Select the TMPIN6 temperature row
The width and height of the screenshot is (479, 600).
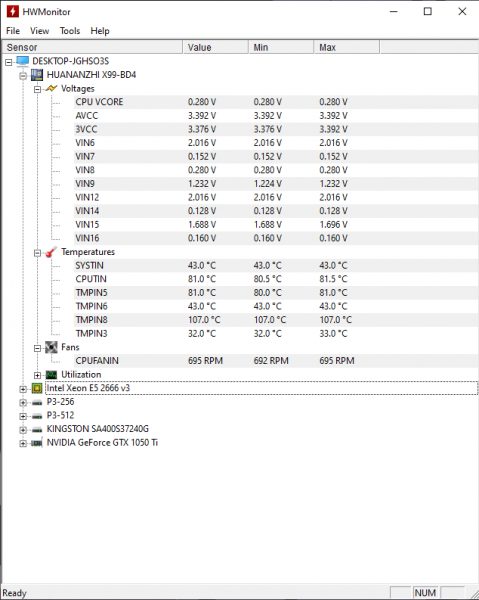pyautogui.click(x=275, y=306)
